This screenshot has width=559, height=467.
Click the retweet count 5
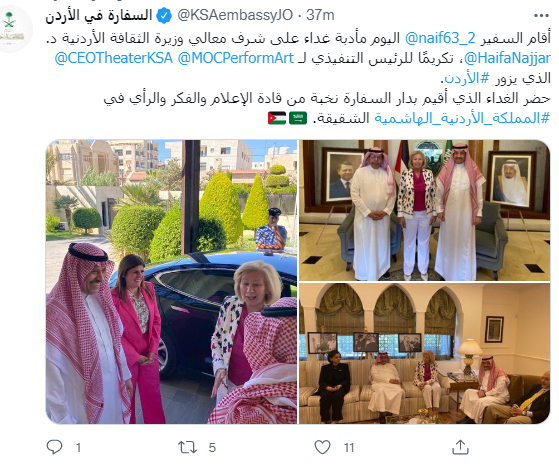click(x=212, y=447)
